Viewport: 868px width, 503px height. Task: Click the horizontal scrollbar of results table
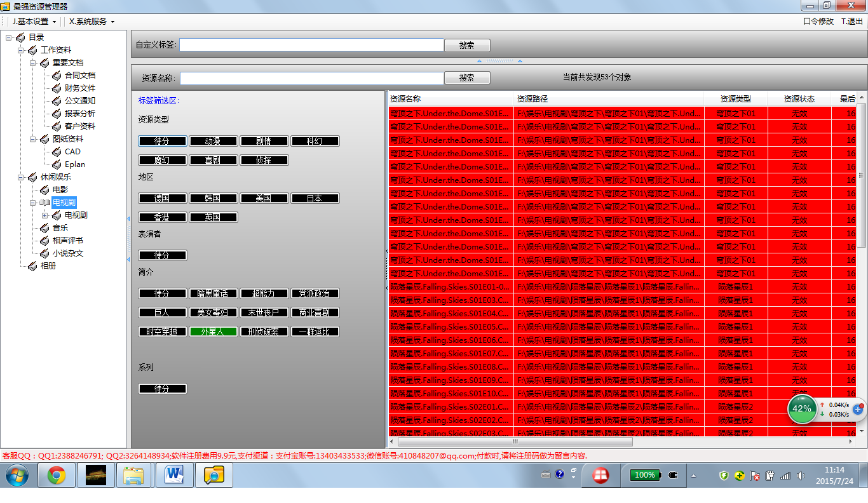(515, 441)
